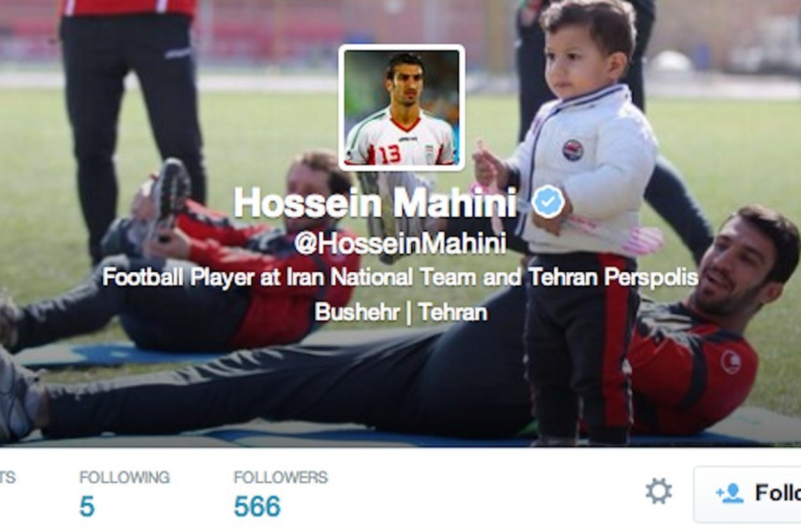
Task: Click the blue verified badge icon
Action: 549,203
